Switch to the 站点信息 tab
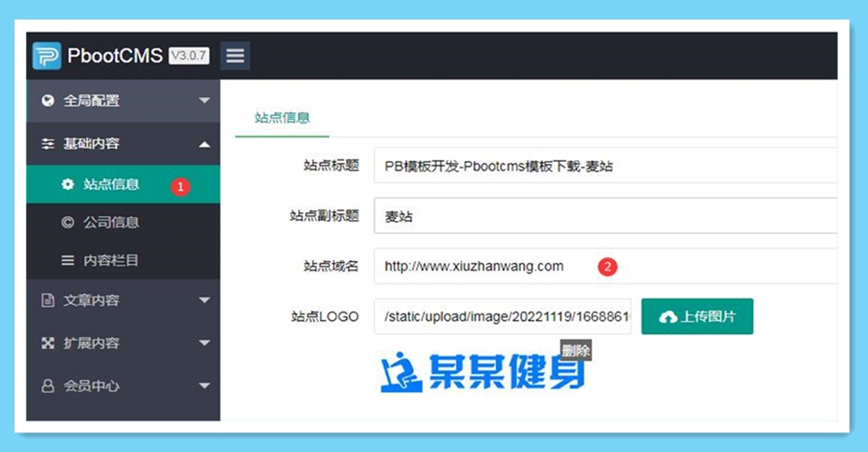 click(282, 118)
